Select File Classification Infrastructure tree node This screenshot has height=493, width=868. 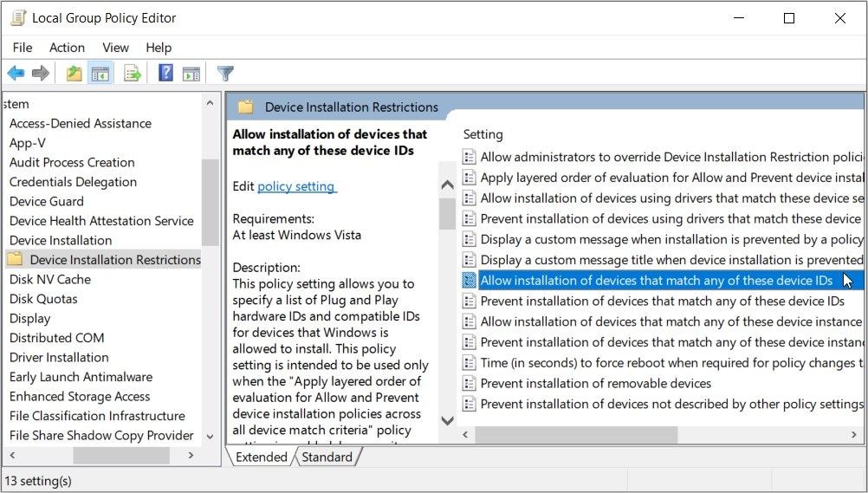pyautogui.click(x=97, y=415)
